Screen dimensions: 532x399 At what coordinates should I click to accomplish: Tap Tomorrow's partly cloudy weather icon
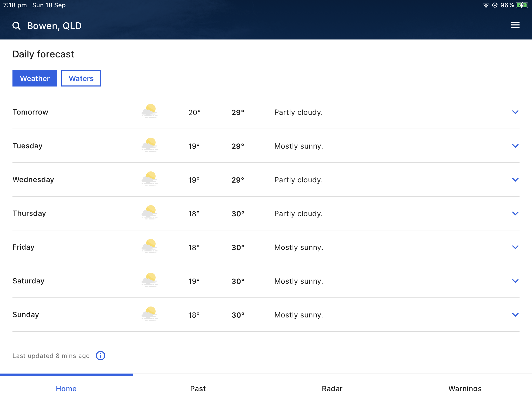[150, 111]
